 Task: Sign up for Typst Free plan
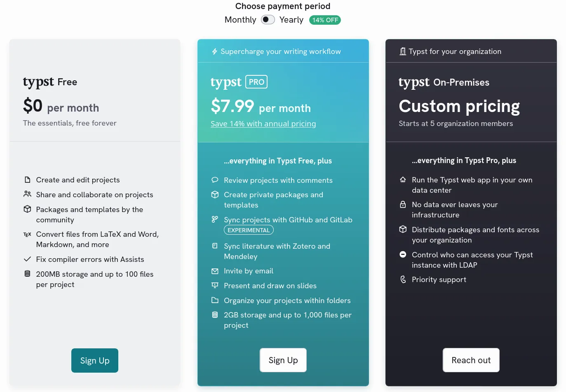pyautogui.click(x=95, y=361)
